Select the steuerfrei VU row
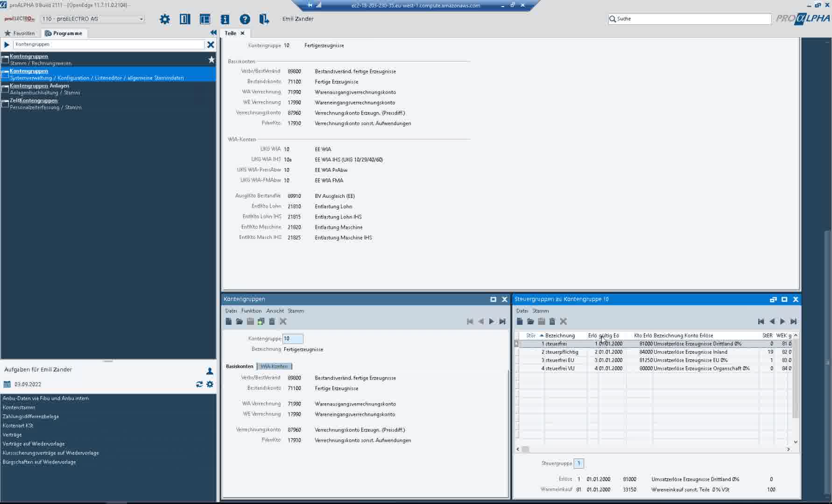832x504 pixels. [x=656, y=369]
